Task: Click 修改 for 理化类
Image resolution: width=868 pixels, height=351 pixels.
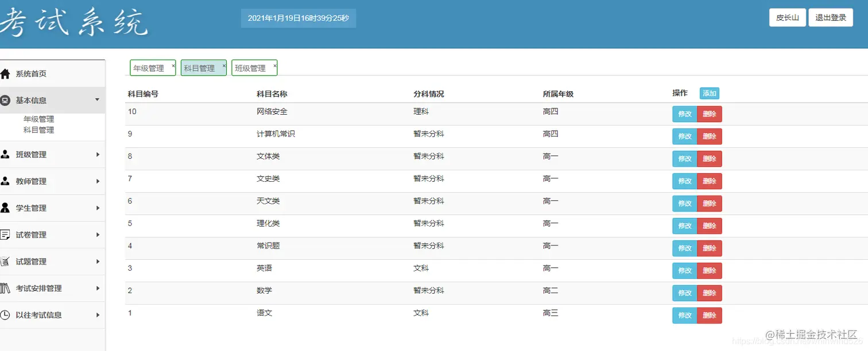Action: click(x=685, y=226)
